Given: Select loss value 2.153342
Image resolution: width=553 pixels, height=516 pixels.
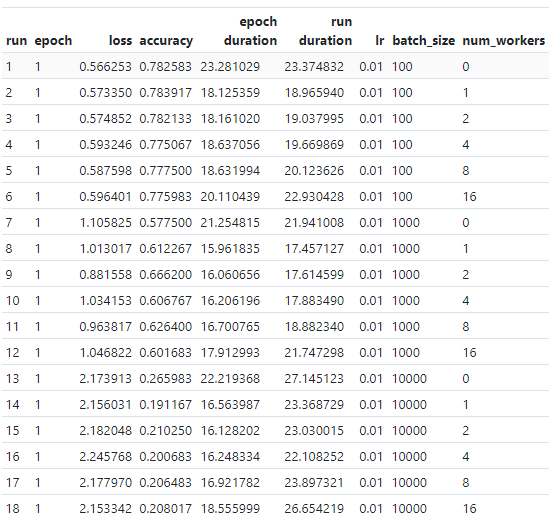Looking at the screenshot, I should (105, 509).
